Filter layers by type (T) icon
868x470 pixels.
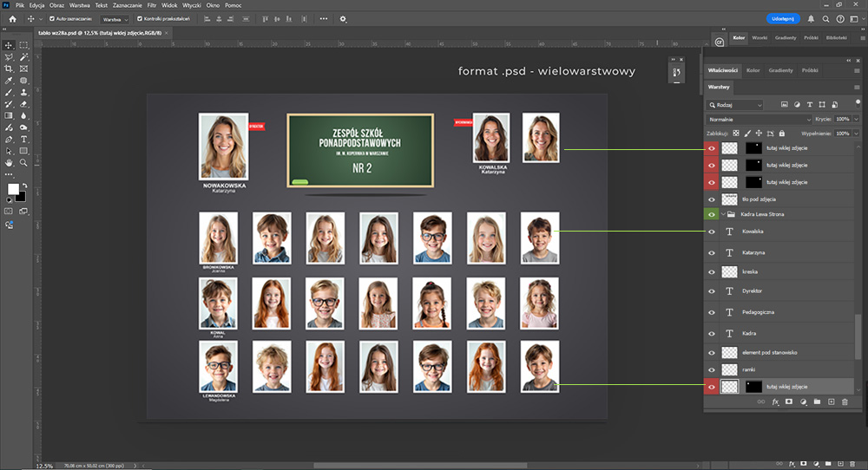pyautogui.click(x=809, y=105)
